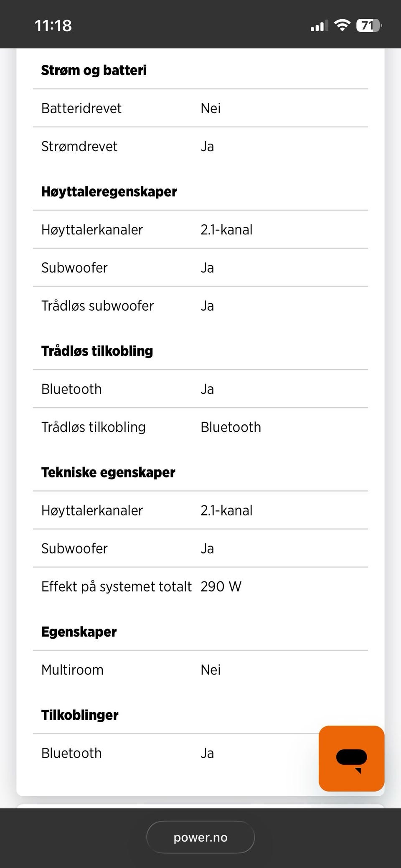Viewport: 401px width, 868px height.
Task: Select the Tekniske egenskaper heading
Action: pyautogui.click(x=108, y=472)
